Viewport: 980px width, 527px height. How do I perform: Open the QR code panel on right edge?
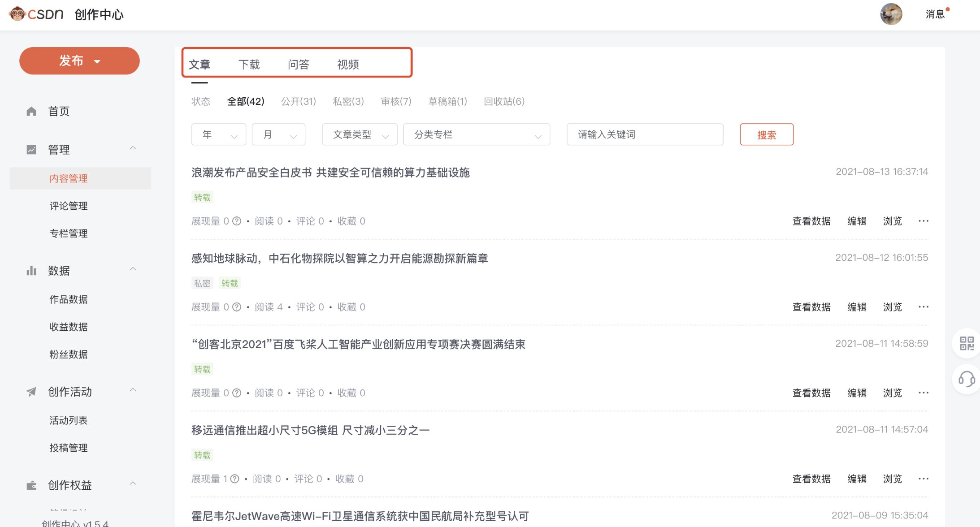pyautogui.click(x=967, y=343)
